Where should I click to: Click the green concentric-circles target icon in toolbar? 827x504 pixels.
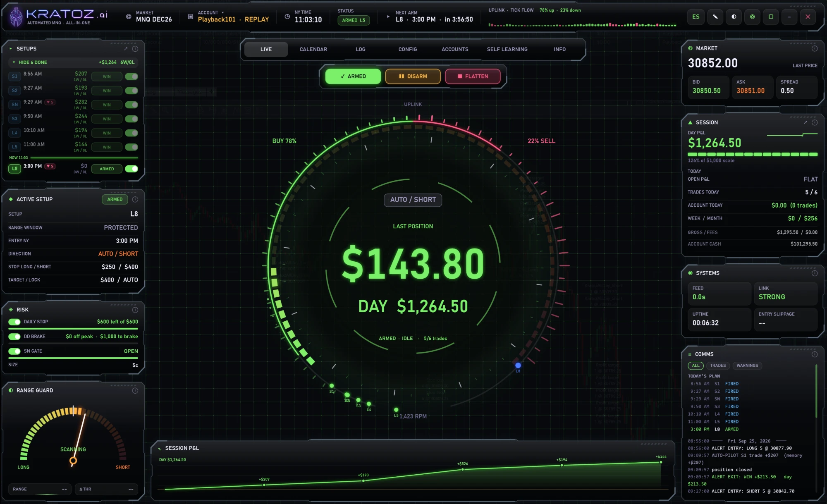(x=752, y=17)
